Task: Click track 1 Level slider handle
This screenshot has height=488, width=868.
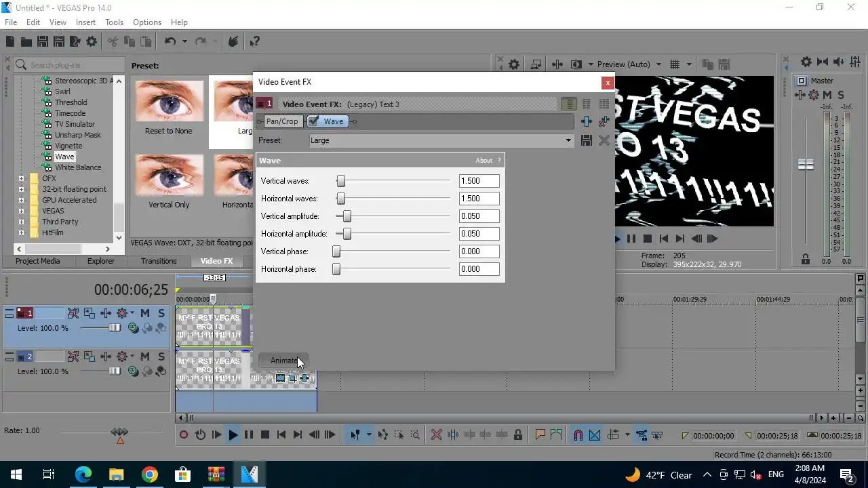Action: [x=115, y=328]
